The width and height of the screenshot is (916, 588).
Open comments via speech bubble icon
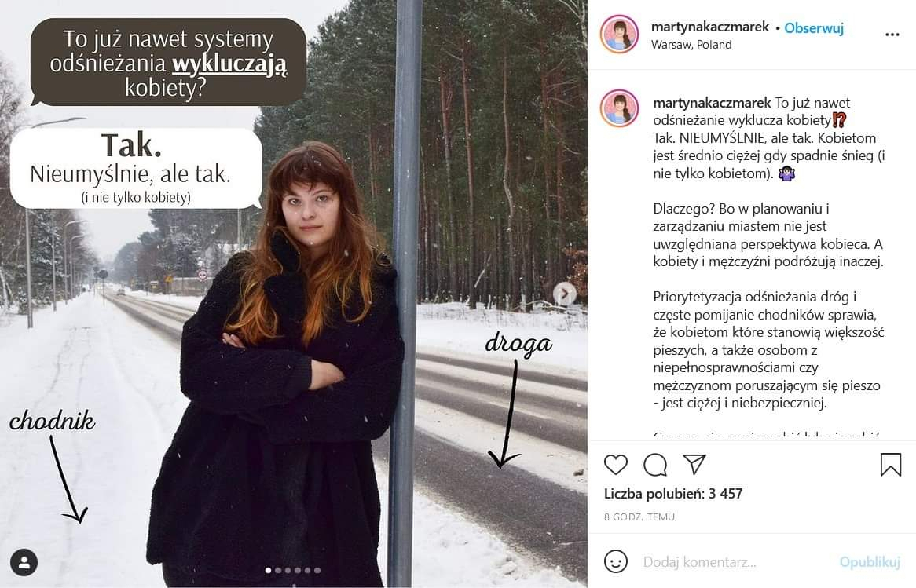pyautogui.click(x=655, y=465)
